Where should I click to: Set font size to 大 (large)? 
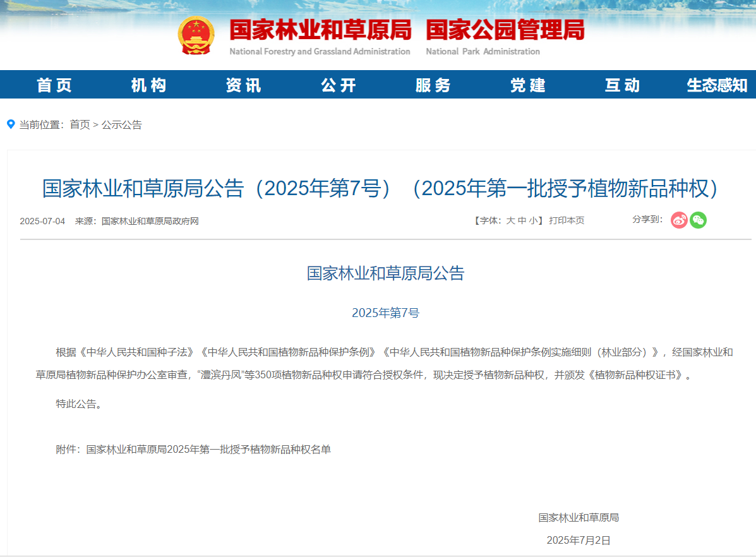[510, 221]
